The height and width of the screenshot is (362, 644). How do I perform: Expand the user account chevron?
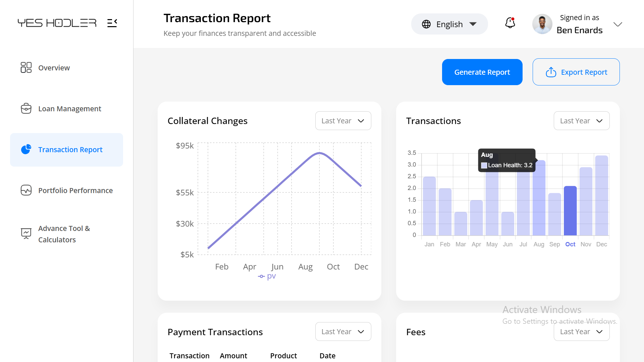tap(618, 24)
